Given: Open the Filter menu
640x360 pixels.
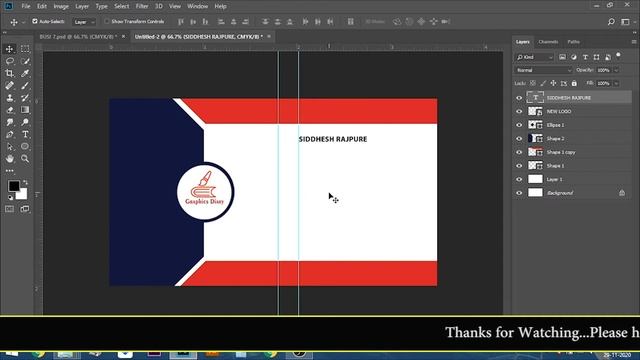Looking at the screenshot, I should [x=142, y=6].
